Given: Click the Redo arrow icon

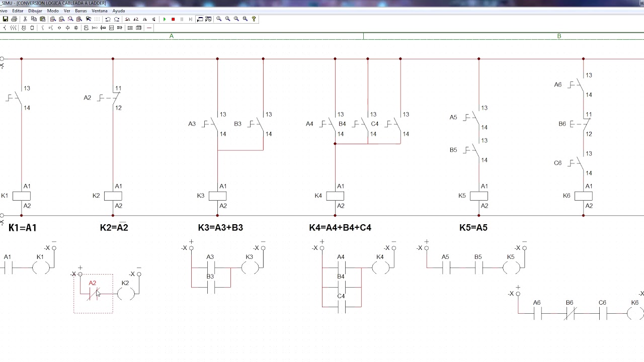Looking at the screenshot, I should click(x=116, y=19).
